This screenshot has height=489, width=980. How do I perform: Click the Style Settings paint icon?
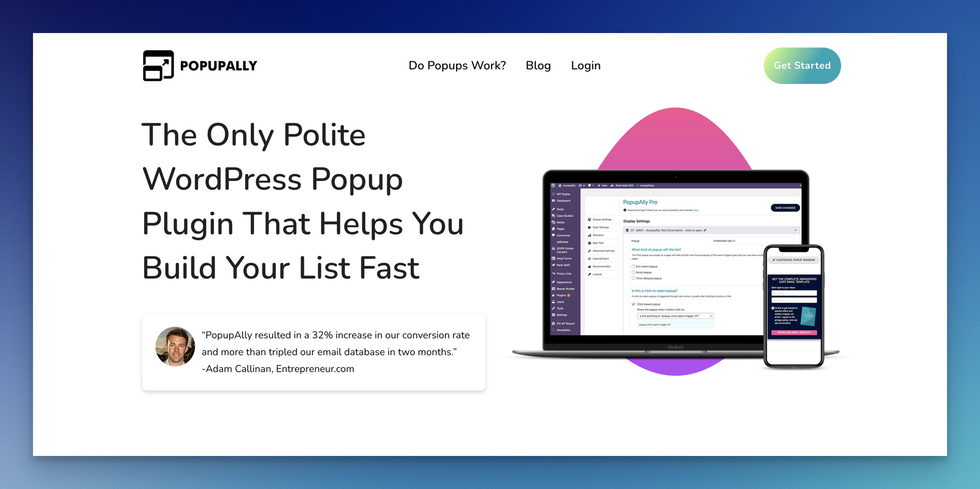point(589,227)
